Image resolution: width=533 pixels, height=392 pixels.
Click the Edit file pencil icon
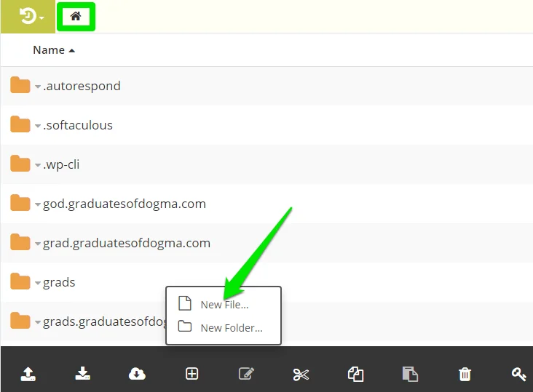coord(246,374)
